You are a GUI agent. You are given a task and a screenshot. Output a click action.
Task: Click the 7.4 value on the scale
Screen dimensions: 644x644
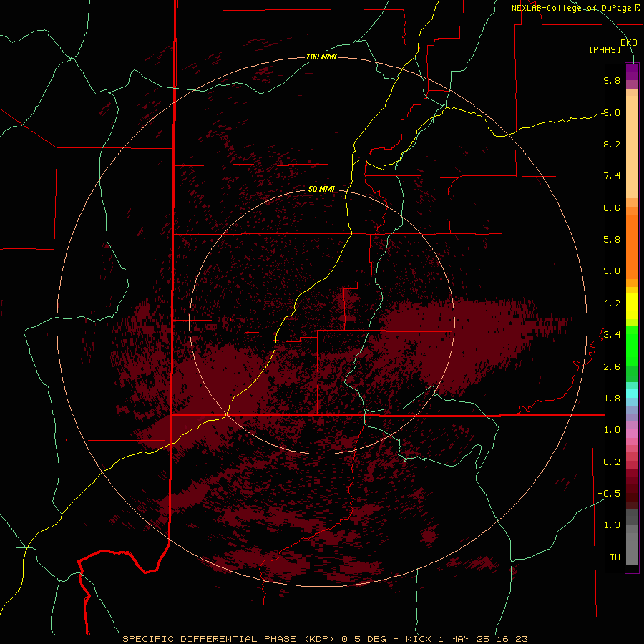tap(612, 176)
